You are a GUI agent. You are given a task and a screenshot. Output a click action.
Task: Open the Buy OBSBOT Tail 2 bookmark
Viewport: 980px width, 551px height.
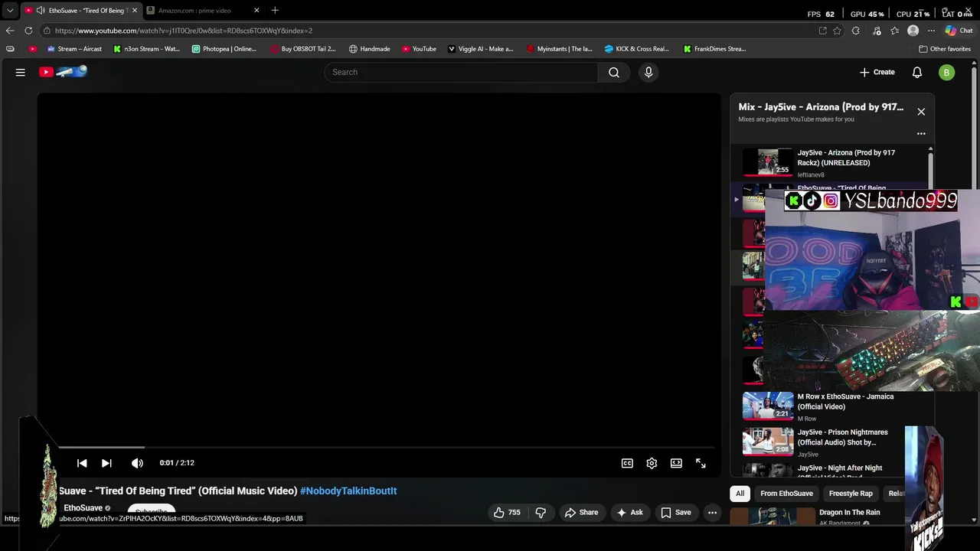[x=303, y=49]
